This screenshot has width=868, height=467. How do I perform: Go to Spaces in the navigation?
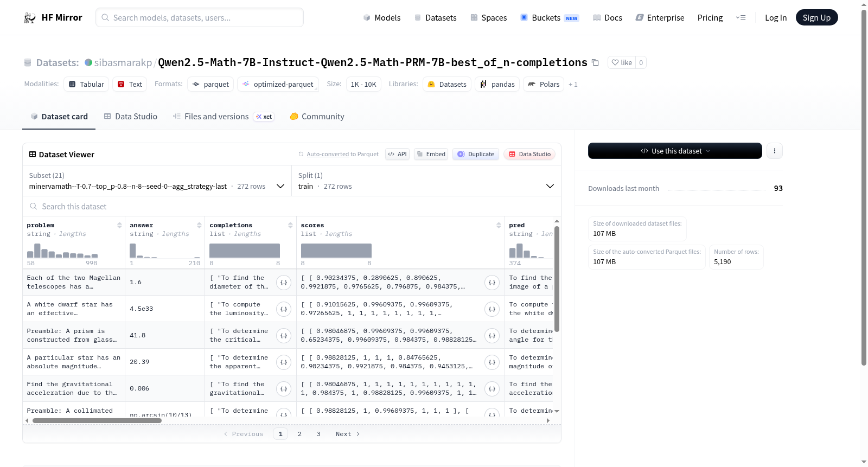tap(489, 18)
